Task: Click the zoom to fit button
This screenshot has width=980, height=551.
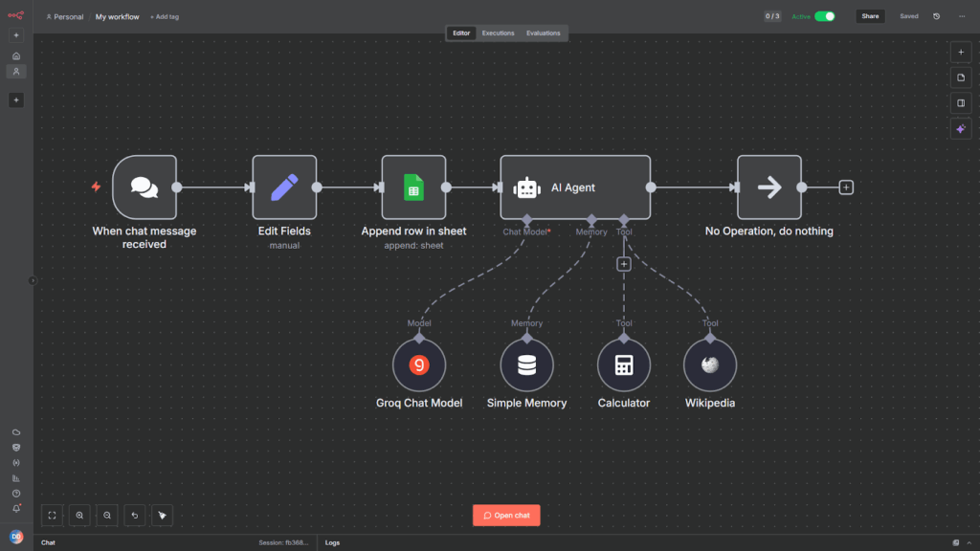Action: (x=53, y=516)
